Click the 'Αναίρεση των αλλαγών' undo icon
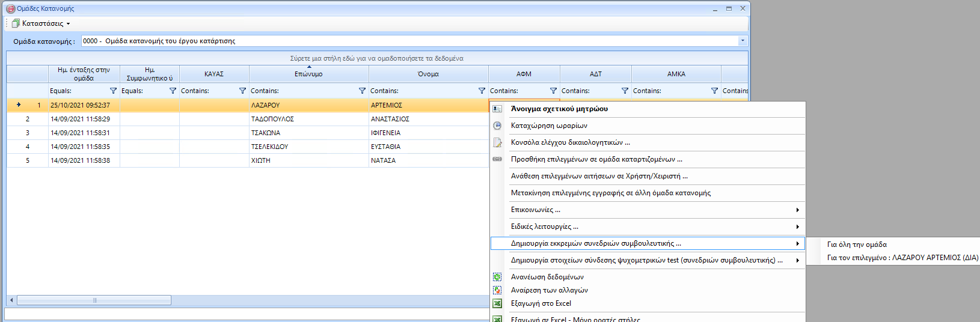 (x=497, y=290)
